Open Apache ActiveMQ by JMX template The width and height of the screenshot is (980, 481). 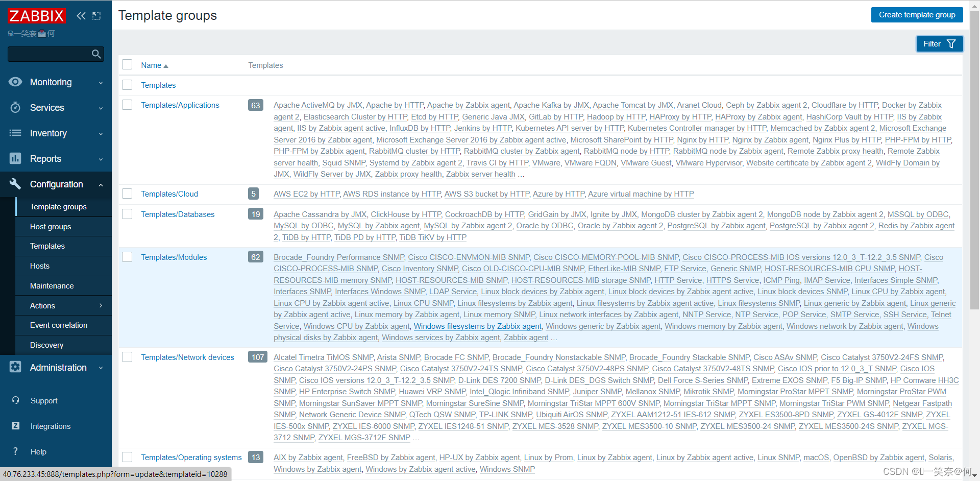point(318,105)
